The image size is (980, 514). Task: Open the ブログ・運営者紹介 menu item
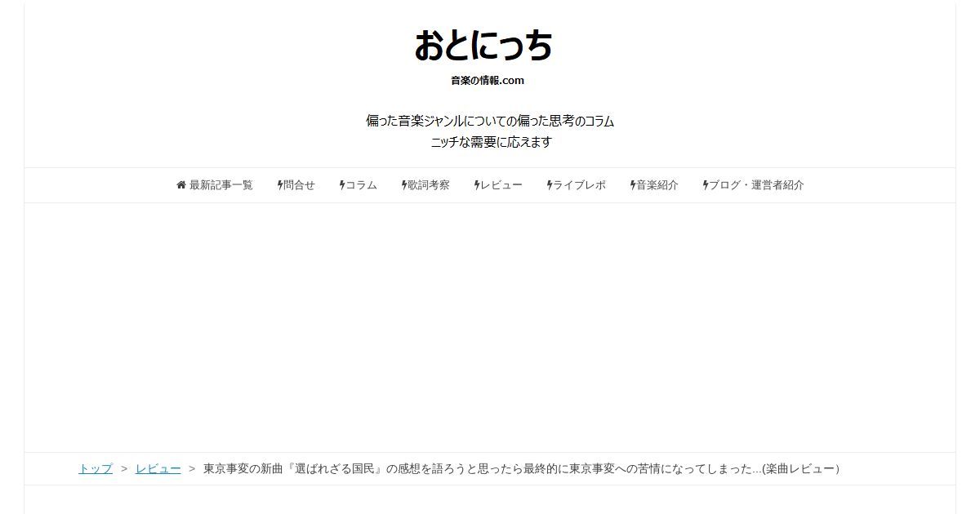pyautogui.click(x=754, y=185)
